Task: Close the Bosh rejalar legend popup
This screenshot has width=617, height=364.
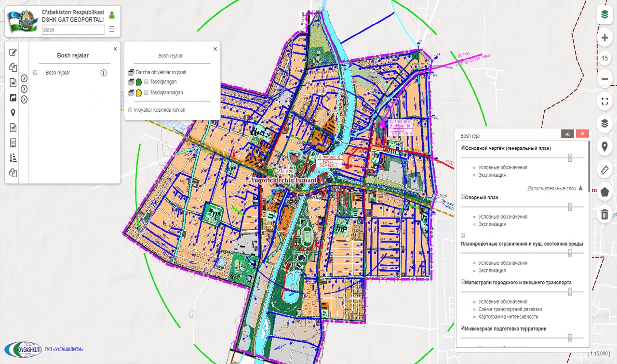Action: (x=215, y=49)
